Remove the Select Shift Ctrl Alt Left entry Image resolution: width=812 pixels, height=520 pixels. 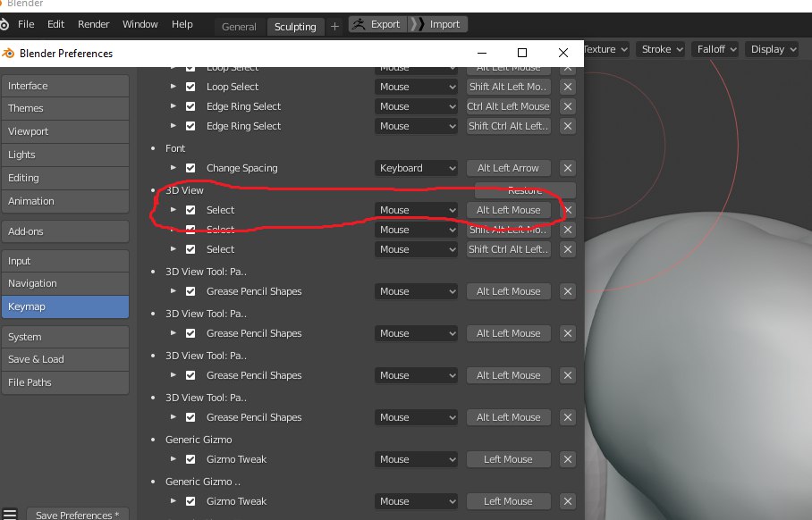568,249
